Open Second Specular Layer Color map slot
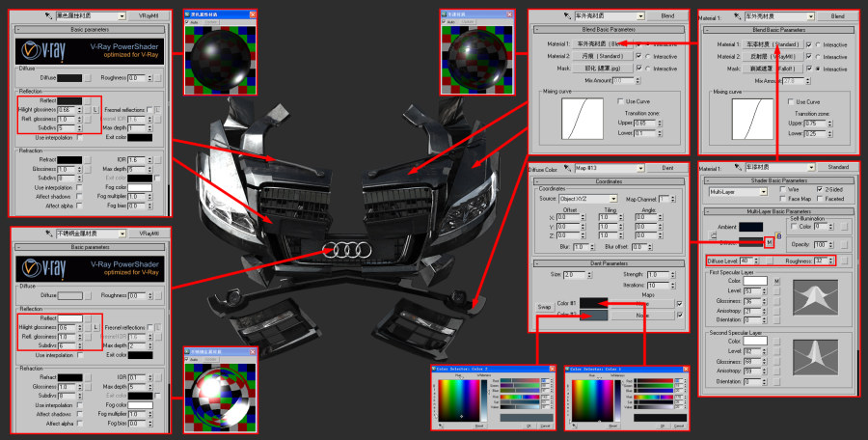This screenshot has width=868, height=440. tap(776, 342)
